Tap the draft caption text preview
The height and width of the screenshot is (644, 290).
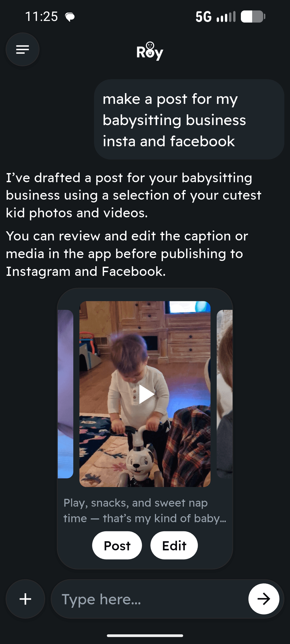pyautogui.click(x=145, y=511)
